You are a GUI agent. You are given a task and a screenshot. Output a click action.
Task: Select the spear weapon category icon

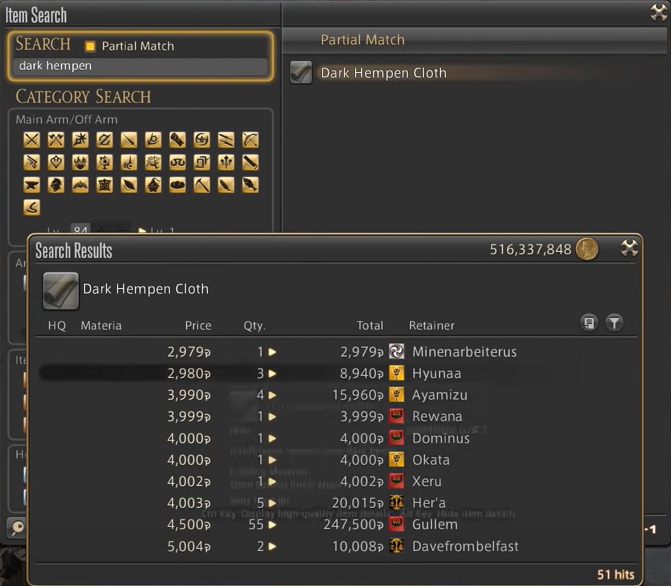(129, 140)
